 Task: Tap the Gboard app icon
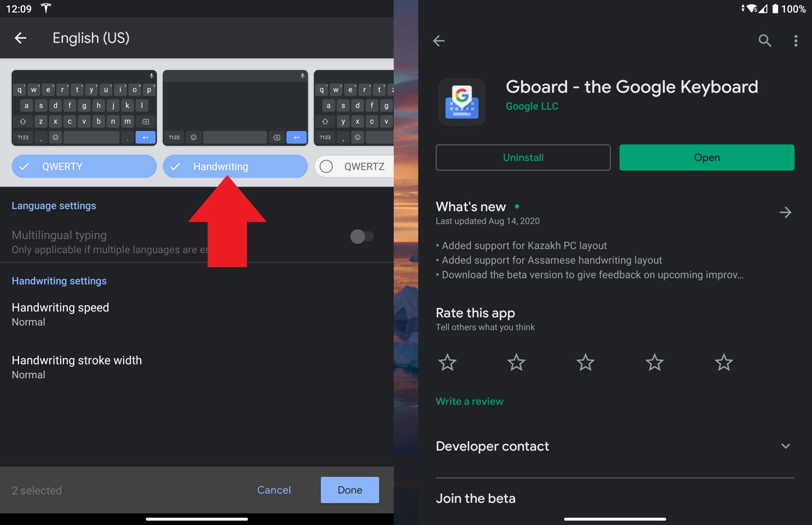pyautogui.click(x=462, y=102)
